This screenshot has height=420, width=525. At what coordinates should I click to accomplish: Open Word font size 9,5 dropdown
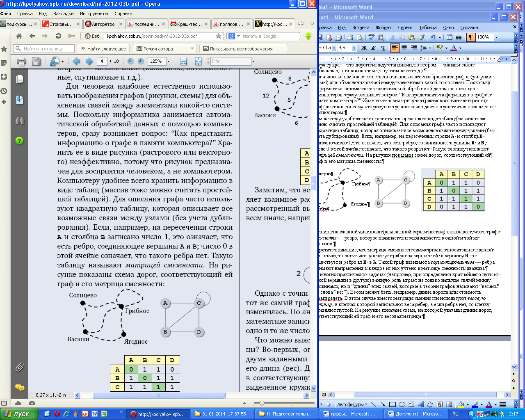[x=355, y=48]
